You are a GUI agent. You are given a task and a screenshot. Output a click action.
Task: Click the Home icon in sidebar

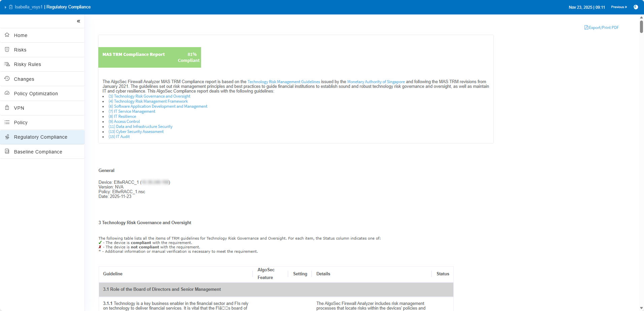tap(7, 35)
